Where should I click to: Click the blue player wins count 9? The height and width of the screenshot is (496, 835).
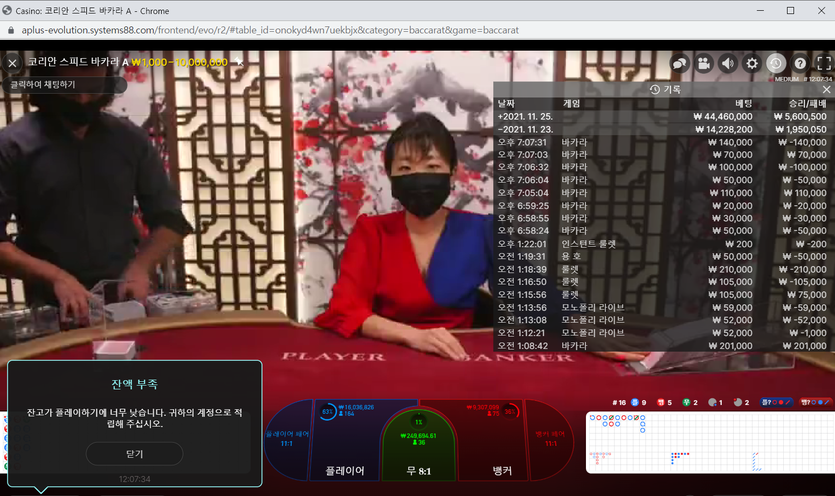638,403
